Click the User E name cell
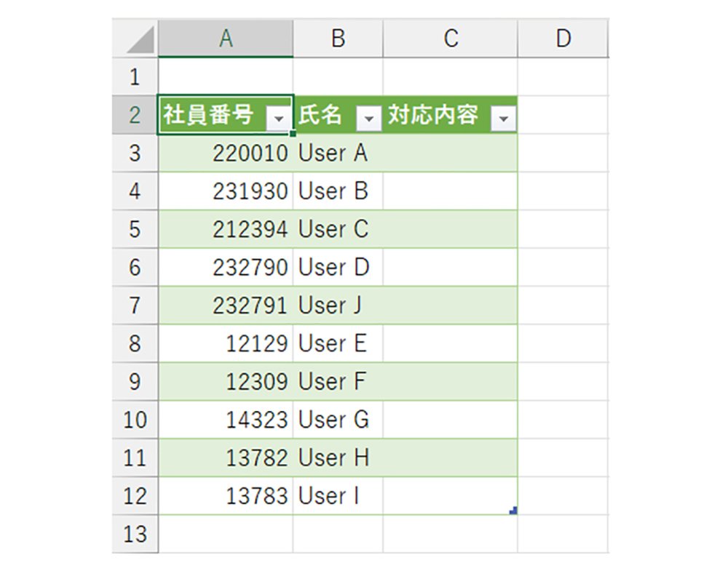Viewport: 728px width, 571px height. tap(338, 343)
